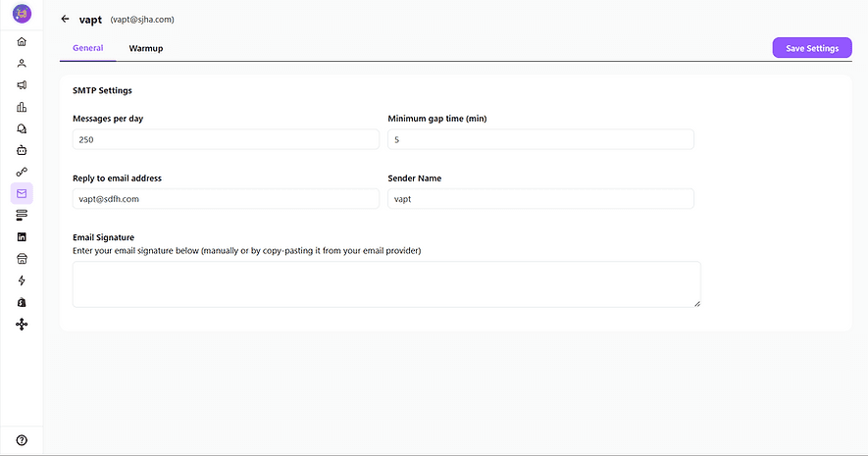
Task: Open the chat bubble sidebar icon
Action: click(22, 128)
